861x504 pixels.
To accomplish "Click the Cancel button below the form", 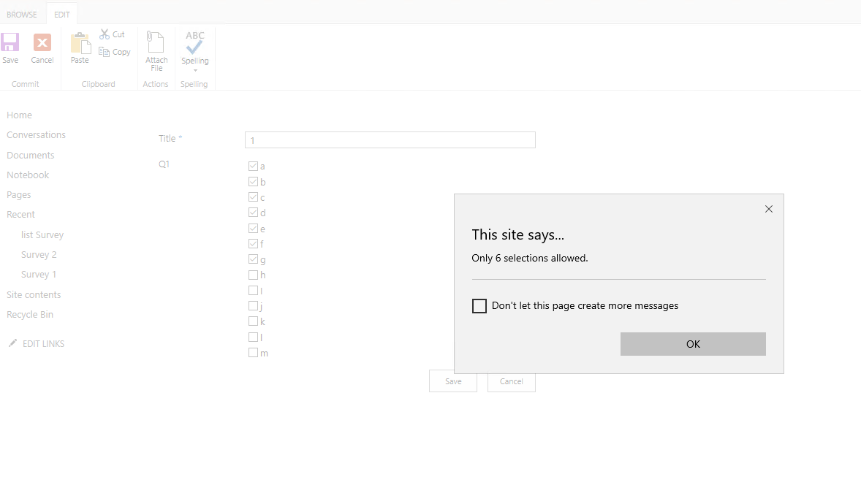I will pos(511,381).
